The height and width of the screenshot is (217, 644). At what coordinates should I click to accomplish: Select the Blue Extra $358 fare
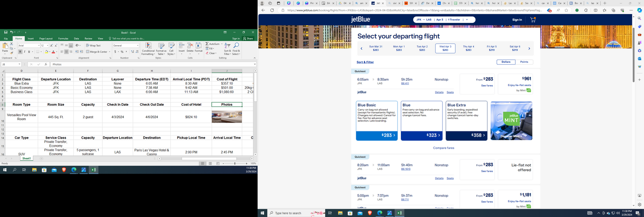(x=466, y=135)
